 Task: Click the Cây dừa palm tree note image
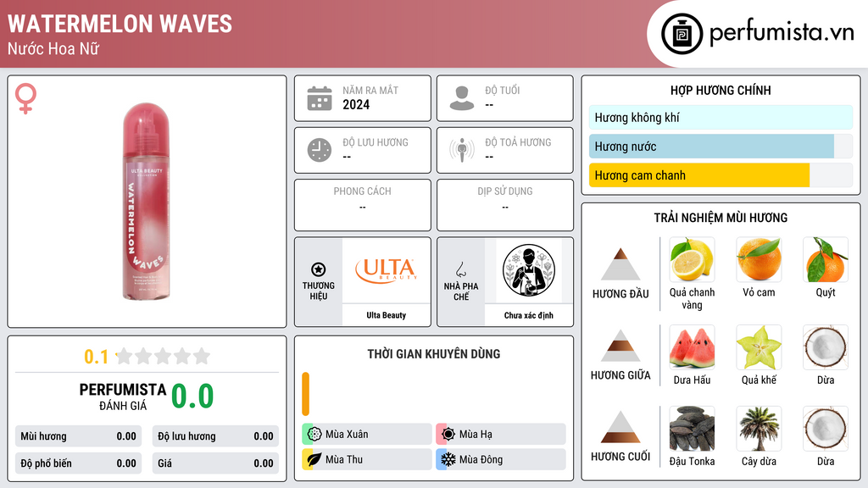click(x=759, y=429)
